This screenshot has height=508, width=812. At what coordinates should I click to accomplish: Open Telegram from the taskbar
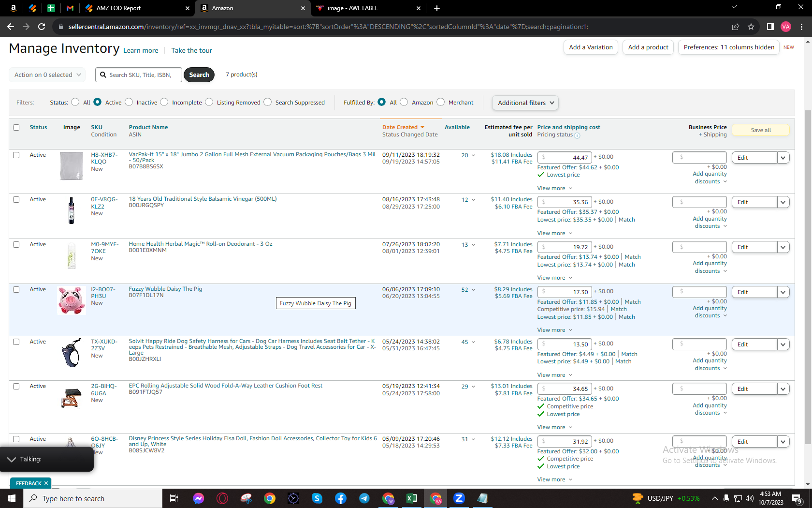pyautogui.click(x=364, y=498)
